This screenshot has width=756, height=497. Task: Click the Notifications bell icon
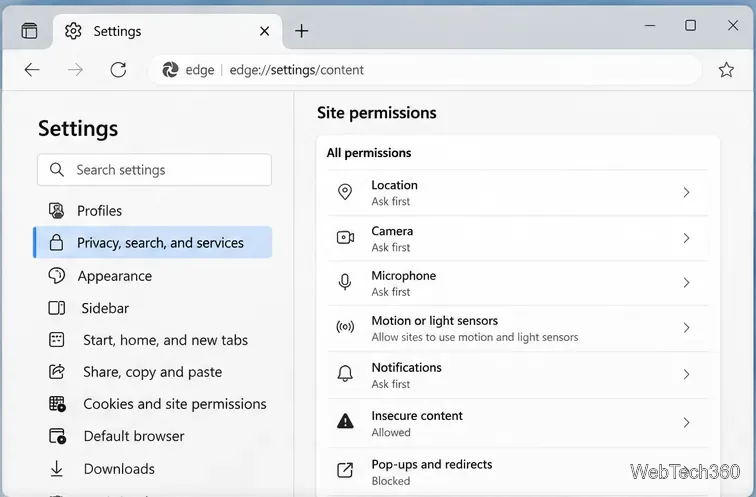tap(345, 374)
